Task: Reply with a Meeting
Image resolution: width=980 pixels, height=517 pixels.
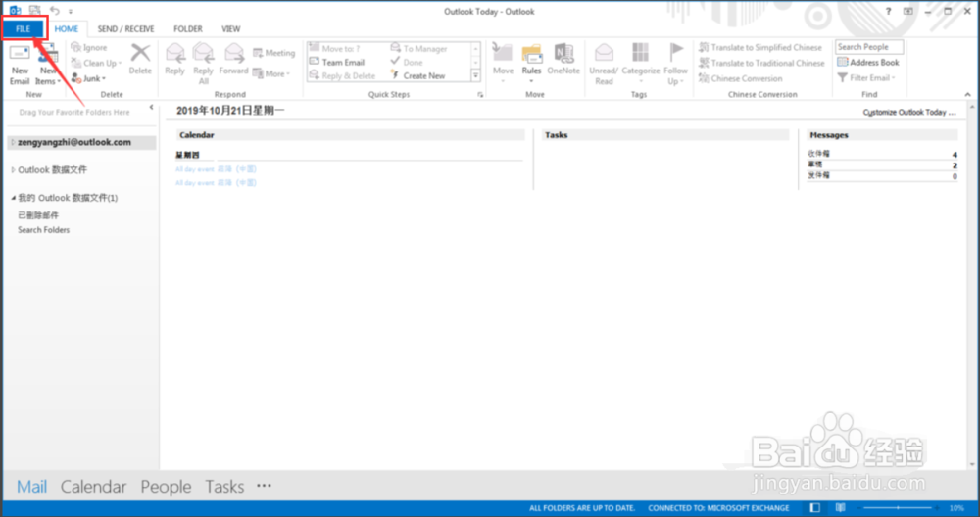Action: pos(273,53)
